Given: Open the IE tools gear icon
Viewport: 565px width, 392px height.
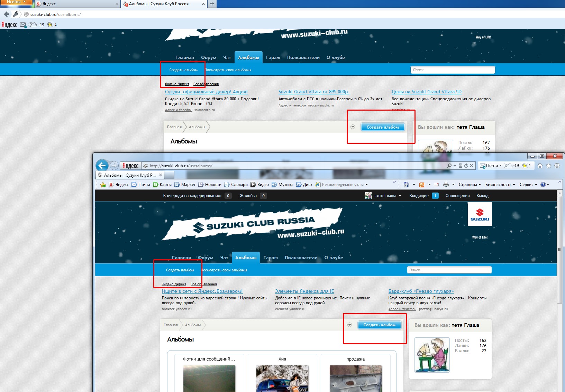Looking at the screenshot, I should click(557, 166).
